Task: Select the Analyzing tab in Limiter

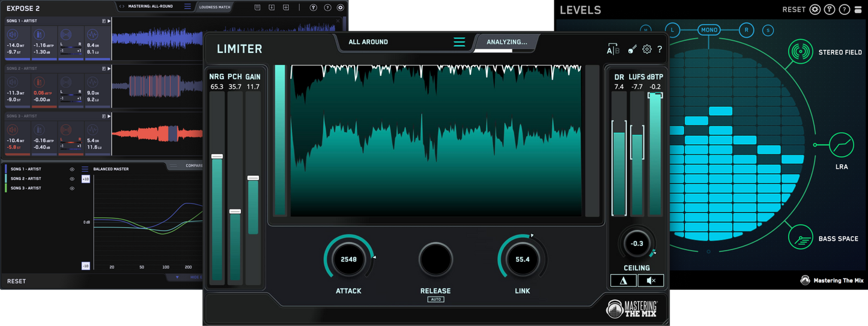Action: pyautogui.click(x=506, y=42)
